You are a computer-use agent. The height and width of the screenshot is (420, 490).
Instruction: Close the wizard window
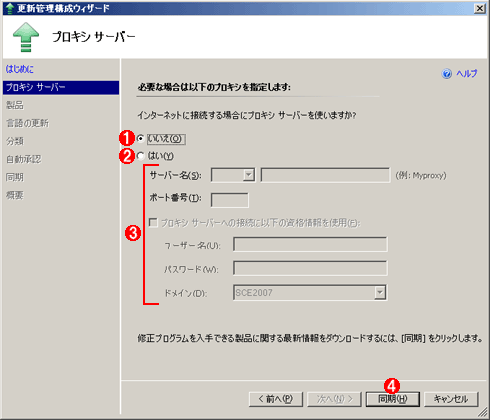coord(480,8)
